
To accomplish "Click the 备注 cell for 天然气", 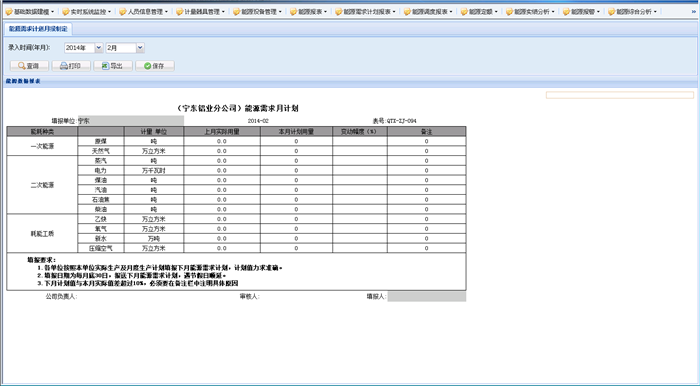I will 427,151.
